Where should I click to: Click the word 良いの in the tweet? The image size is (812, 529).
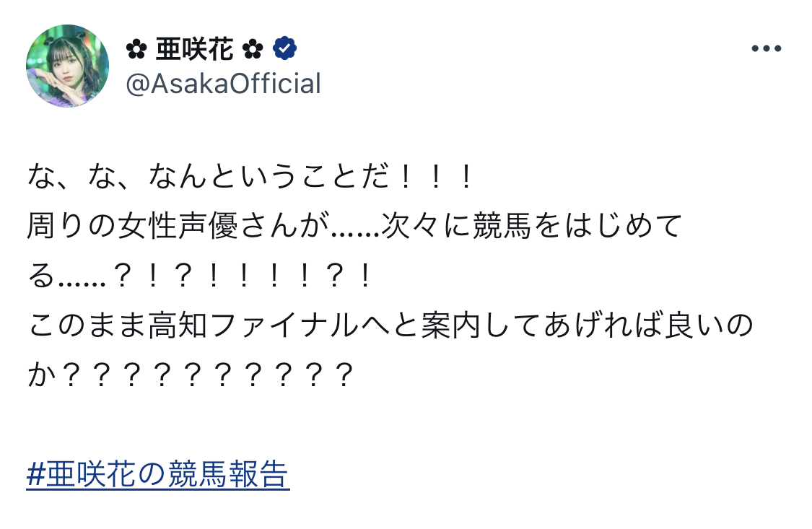coord(710,325)
